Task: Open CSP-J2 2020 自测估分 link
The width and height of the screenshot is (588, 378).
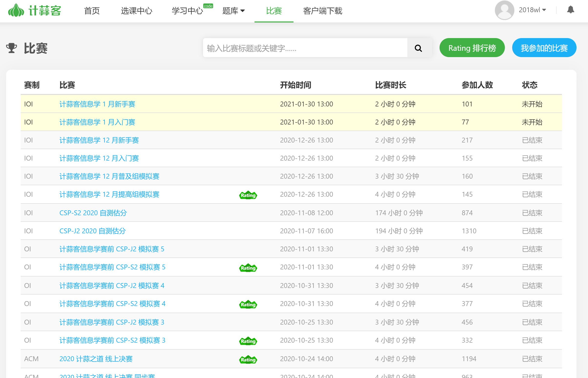Action: (92, 231)
